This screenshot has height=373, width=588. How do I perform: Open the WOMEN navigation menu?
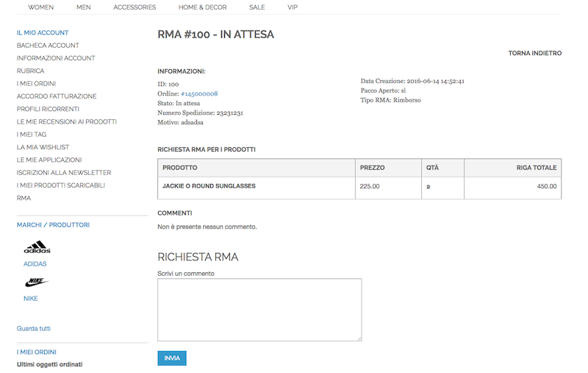(41, 7)
